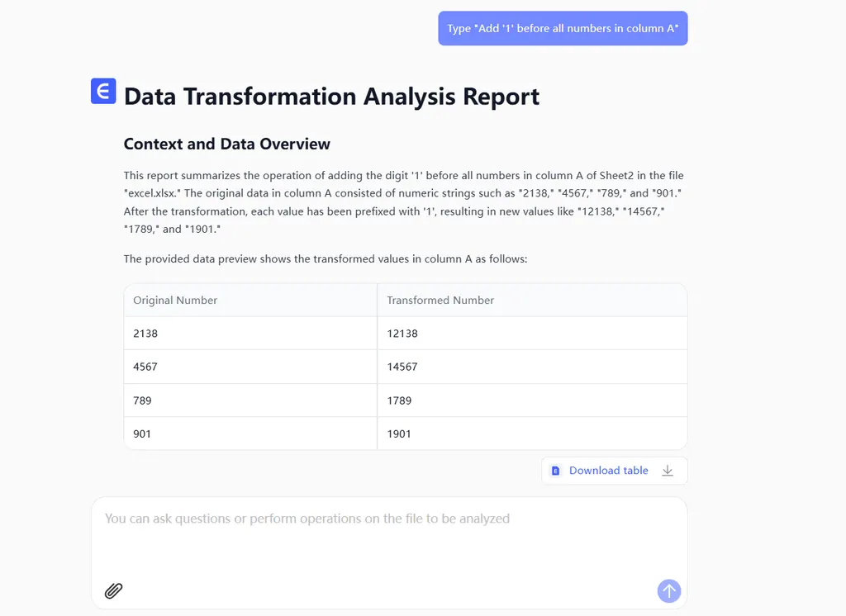Click the cell showing 1789
Screen dimensions: 846x616
pyautogui.click(x=399, y=400)
